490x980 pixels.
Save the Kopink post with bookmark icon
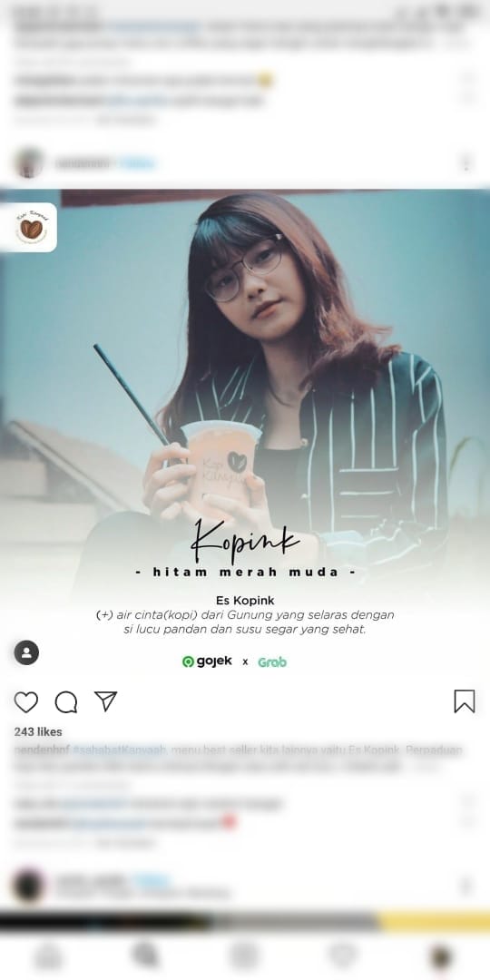(x=465, y=701)
